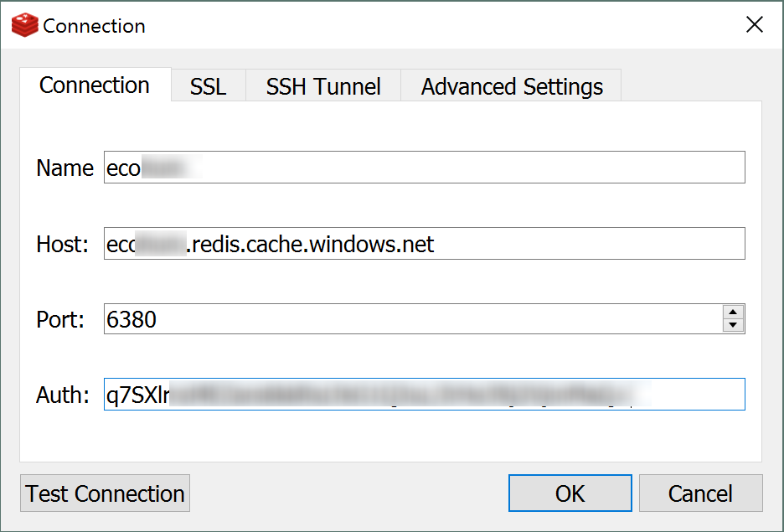Close the Connection dialog window
Screen dimensions: 784x532
tap(754, 24)
